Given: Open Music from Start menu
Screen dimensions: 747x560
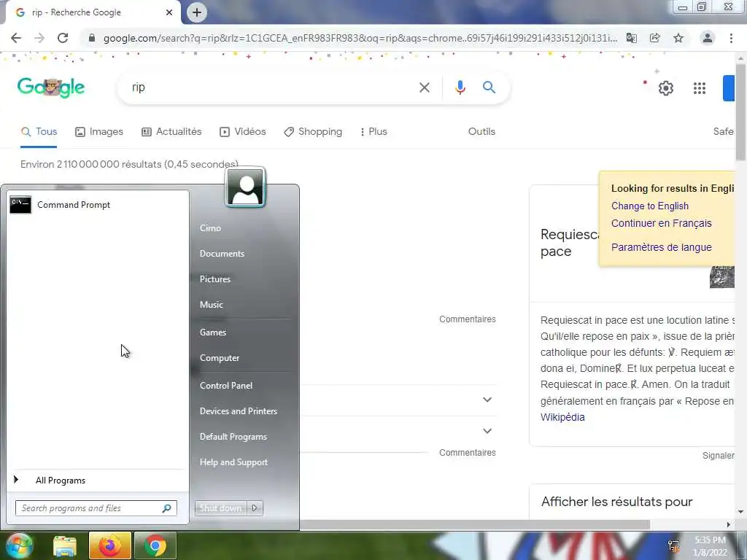Looking at the screenshot, I should [x=212, y=305].
